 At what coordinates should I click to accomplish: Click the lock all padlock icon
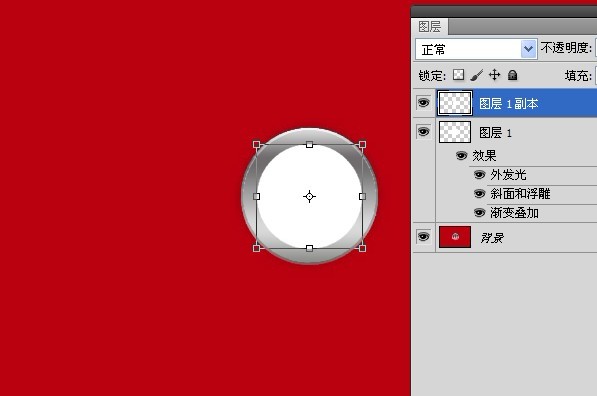[x=512, y=75]
